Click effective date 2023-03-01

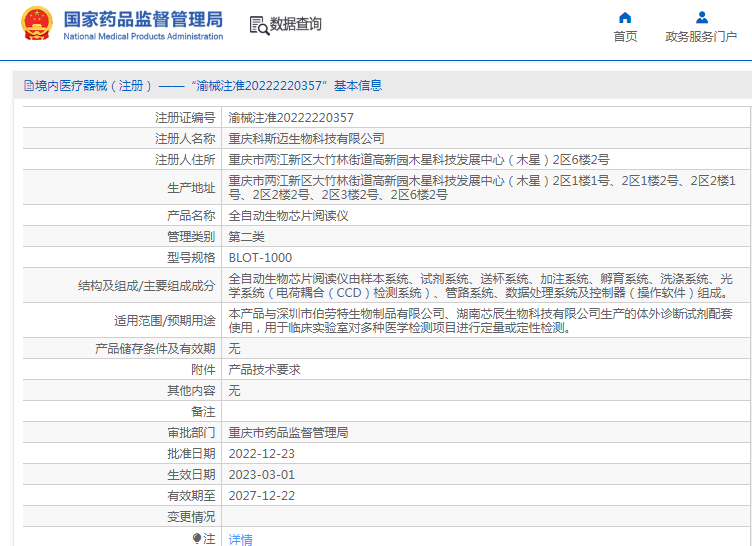262,475
